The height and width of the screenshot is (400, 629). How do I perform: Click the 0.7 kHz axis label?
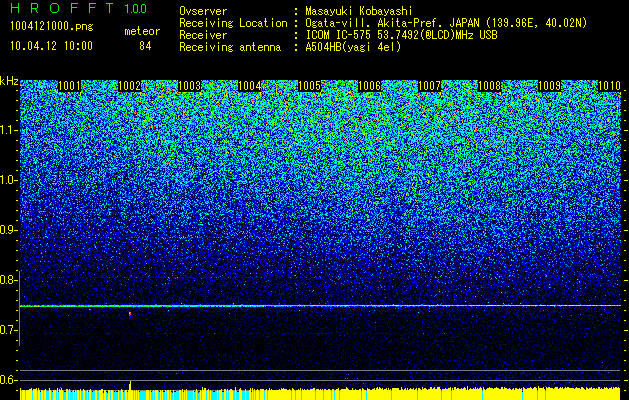point(9,330)
